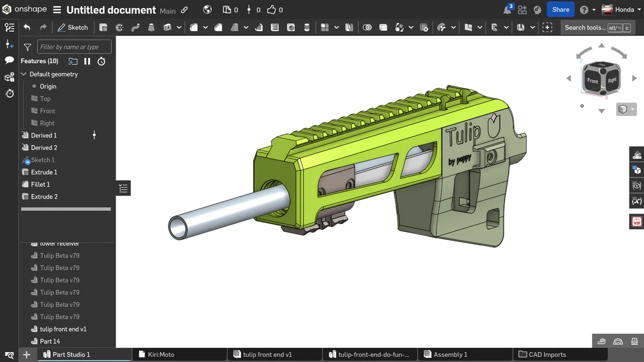Screen dimensions: 644x362
Task: Select the Delete part tool icon
Action: (424, 28)
